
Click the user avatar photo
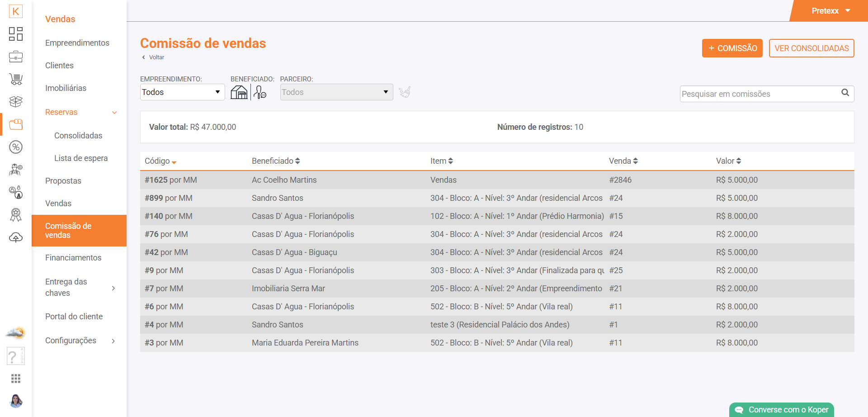[x=16, y=401]
